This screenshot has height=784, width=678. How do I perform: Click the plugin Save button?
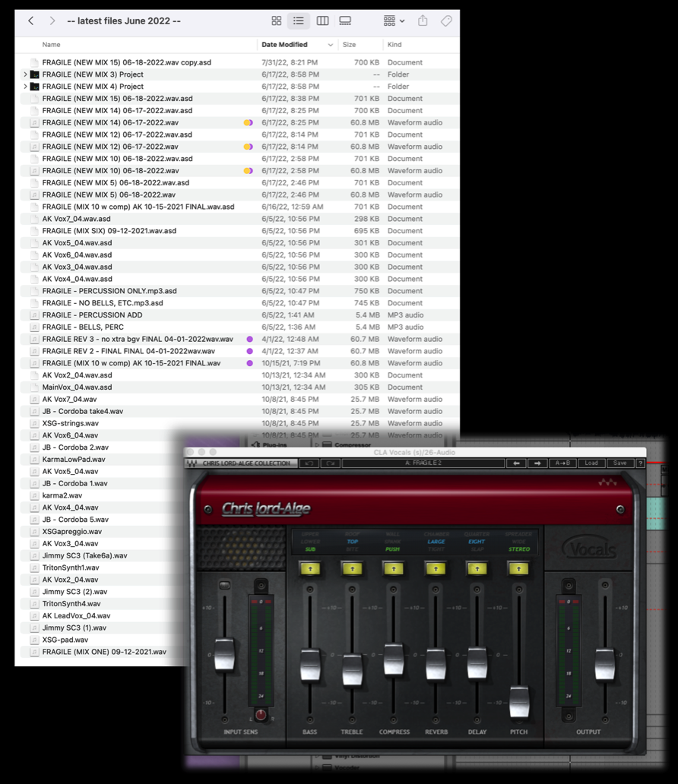(620, 463)
